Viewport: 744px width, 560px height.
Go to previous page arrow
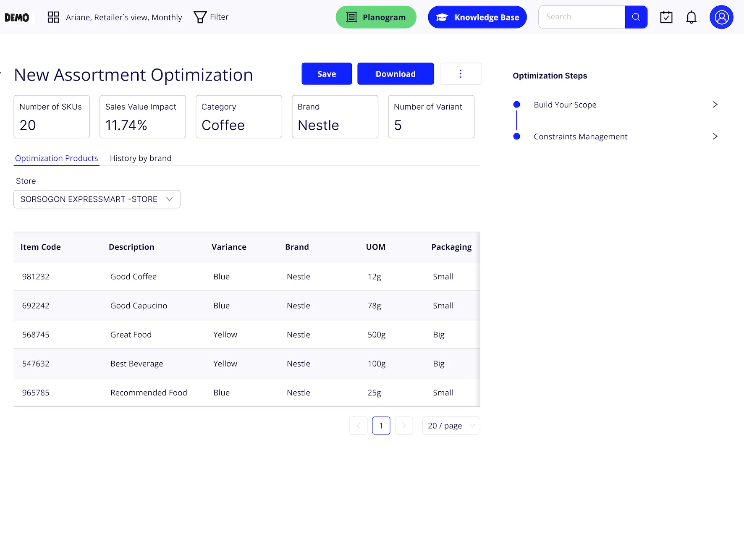[x=359, y=426]
